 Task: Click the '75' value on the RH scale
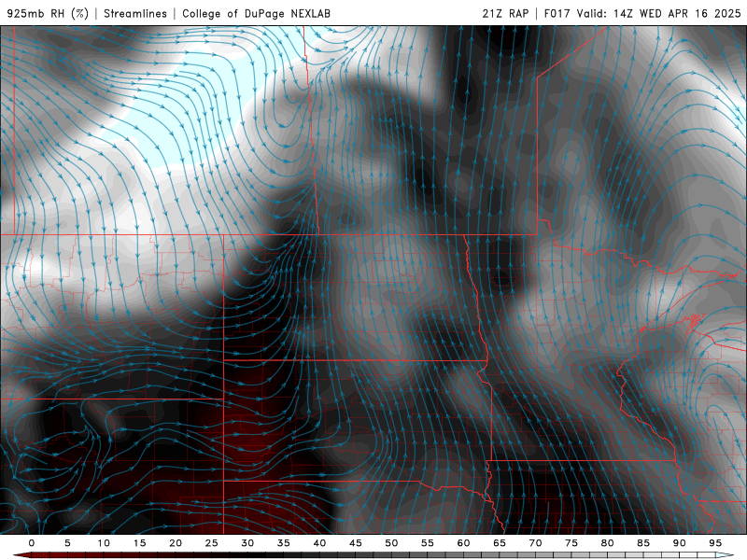click(x=571, y=543)
